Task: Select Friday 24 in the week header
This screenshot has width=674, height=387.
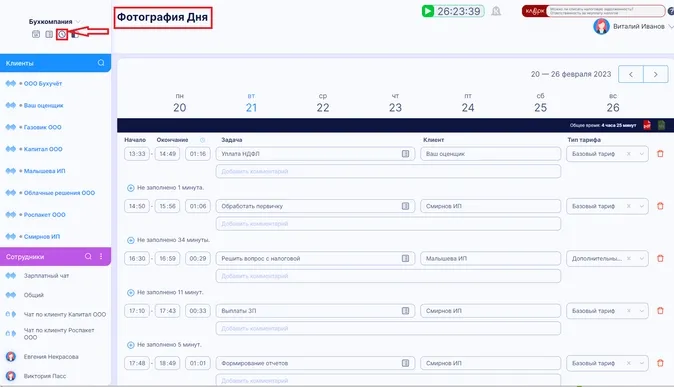Action: point(468,103)
